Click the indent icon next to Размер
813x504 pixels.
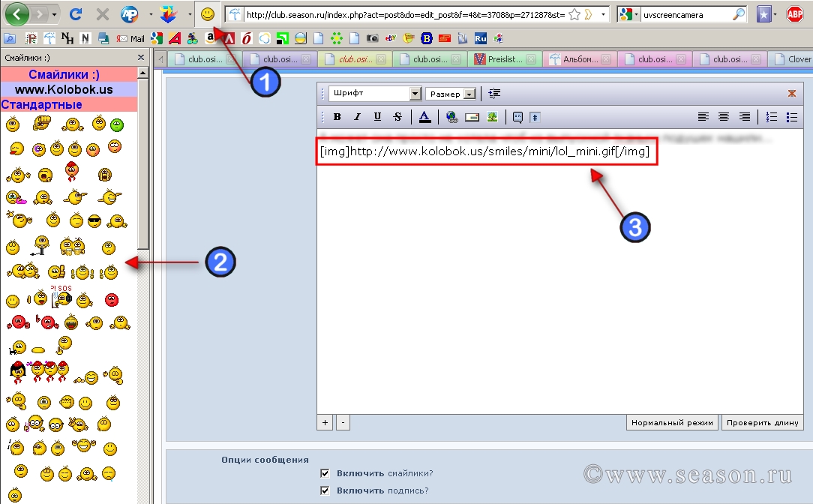[x=494, y=93]
